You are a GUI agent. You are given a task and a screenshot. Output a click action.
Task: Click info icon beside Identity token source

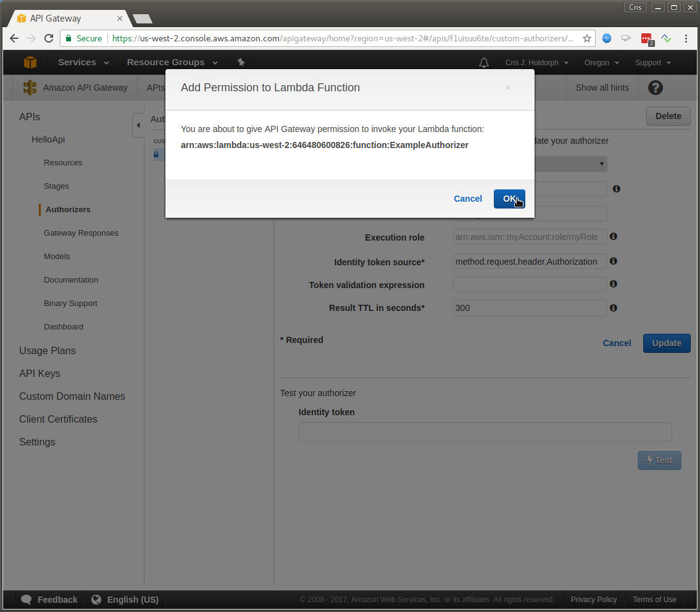point(614,261)
